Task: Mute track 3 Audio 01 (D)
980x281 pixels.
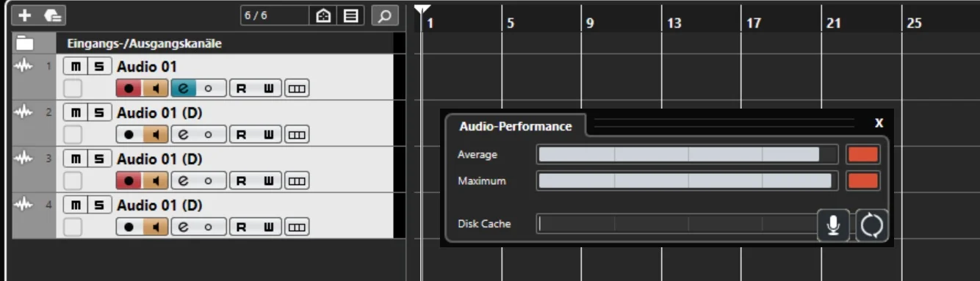Action: pos(75,159)
